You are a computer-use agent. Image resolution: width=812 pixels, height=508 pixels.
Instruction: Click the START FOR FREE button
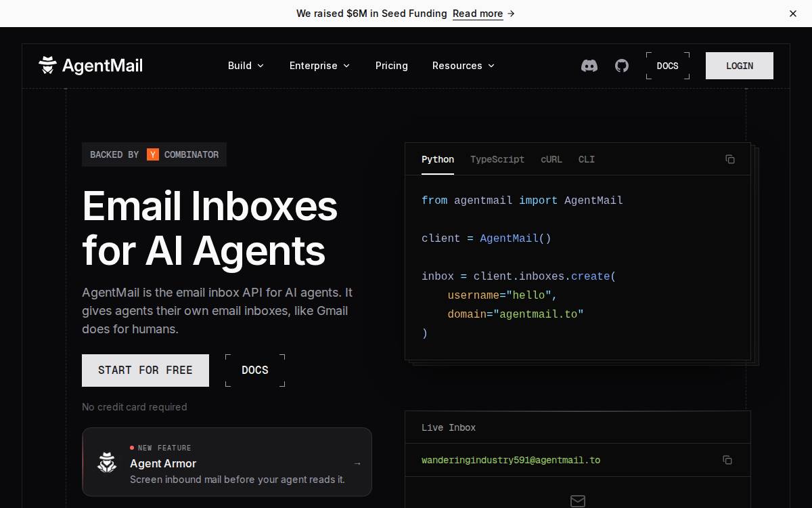145,371
